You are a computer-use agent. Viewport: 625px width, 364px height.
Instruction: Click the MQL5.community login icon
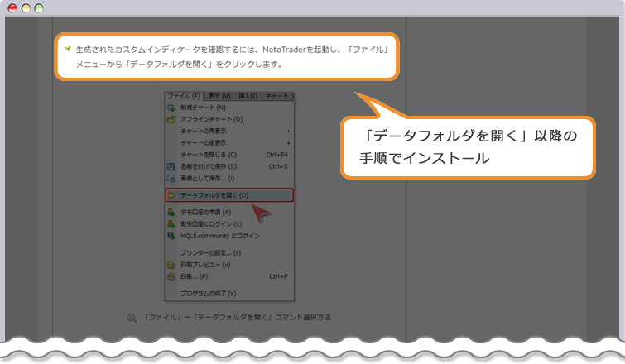[171, 236]
